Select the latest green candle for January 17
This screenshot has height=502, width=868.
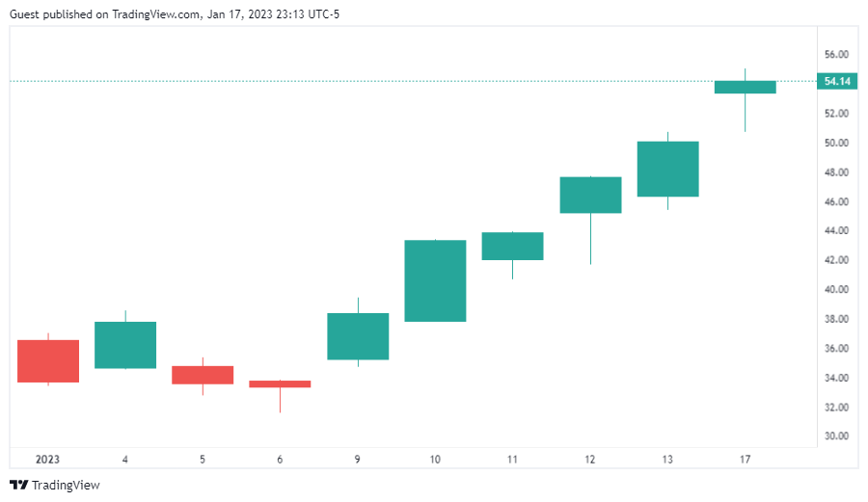[x=745, y=87]
